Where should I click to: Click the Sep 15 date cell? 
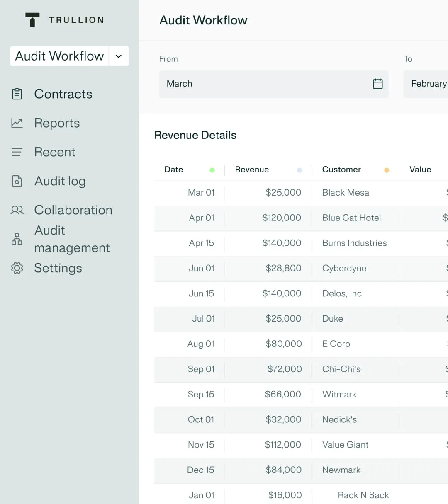click(201, 395)
